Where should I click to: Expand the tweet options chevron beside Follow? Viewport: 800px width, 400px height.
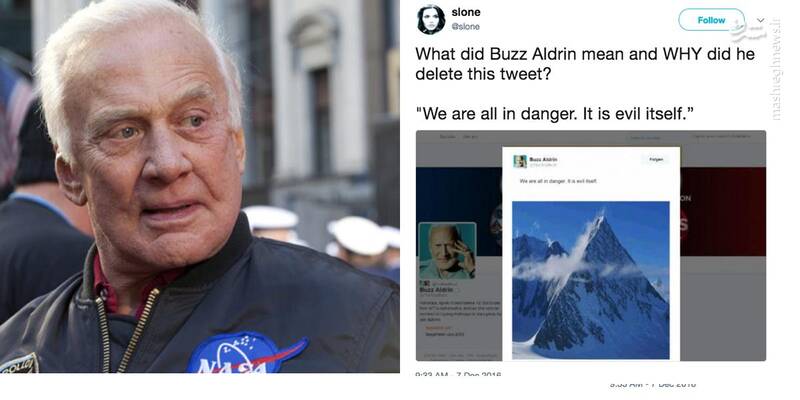click(761, 20)
